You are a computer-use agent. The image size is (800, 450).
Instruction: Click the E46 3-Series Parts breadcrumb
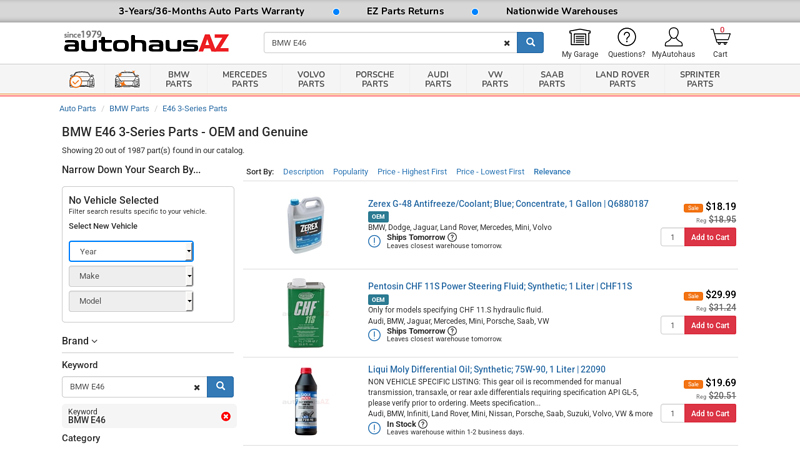195,108
